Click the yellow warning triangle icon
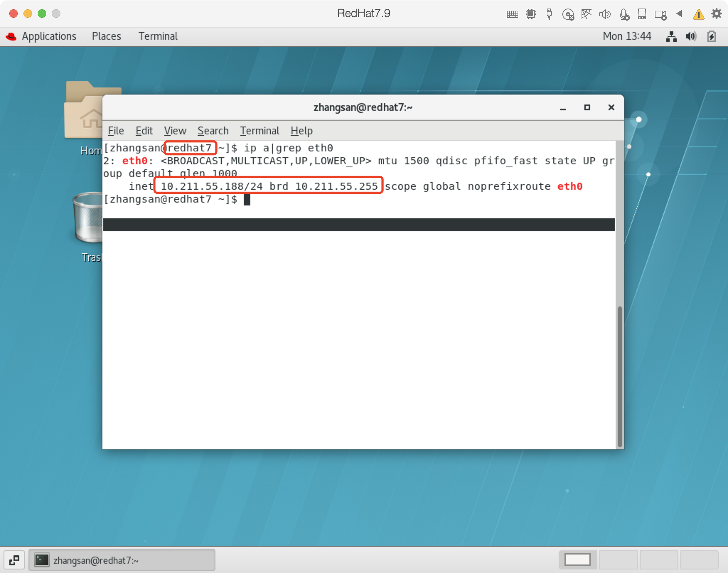 (x=698, y=14)
